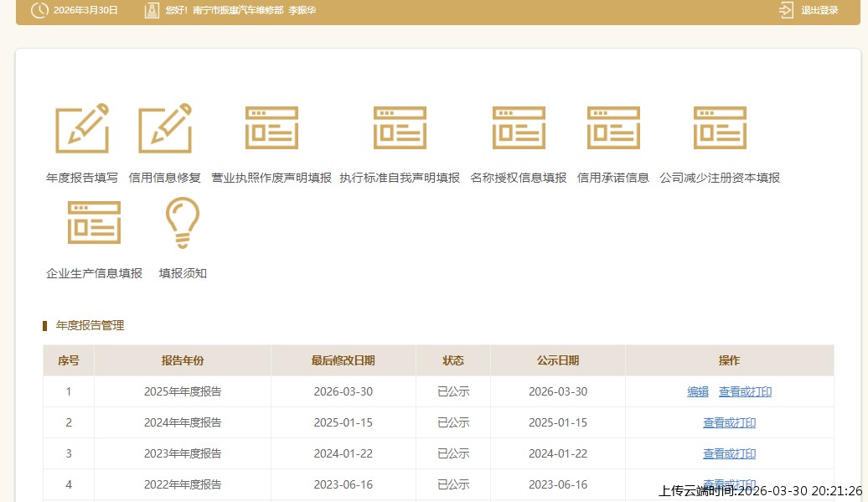Select 名称授权信息填报 icon
The width and height of the screenshot is (868, 502).
pyautogui.click(x=519, y=128)
